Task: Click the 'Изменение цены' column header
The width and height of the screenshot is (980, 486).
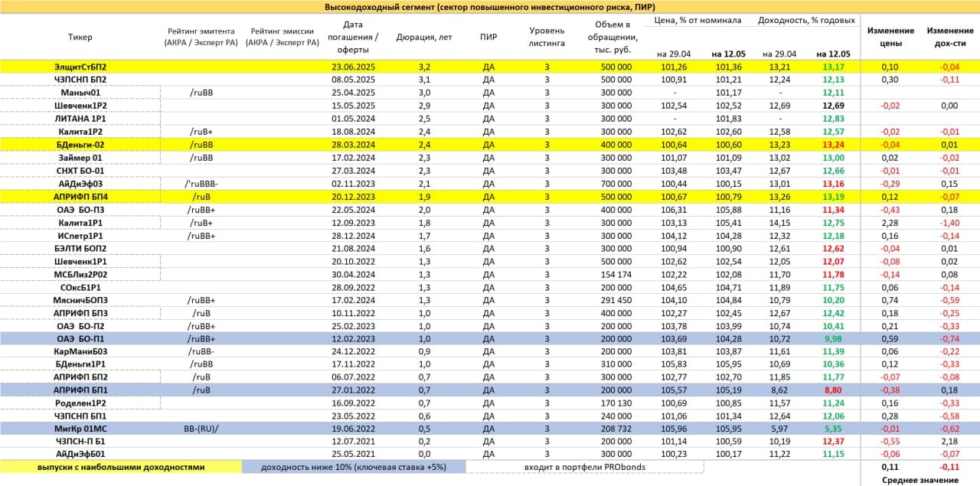Action: 890,37
